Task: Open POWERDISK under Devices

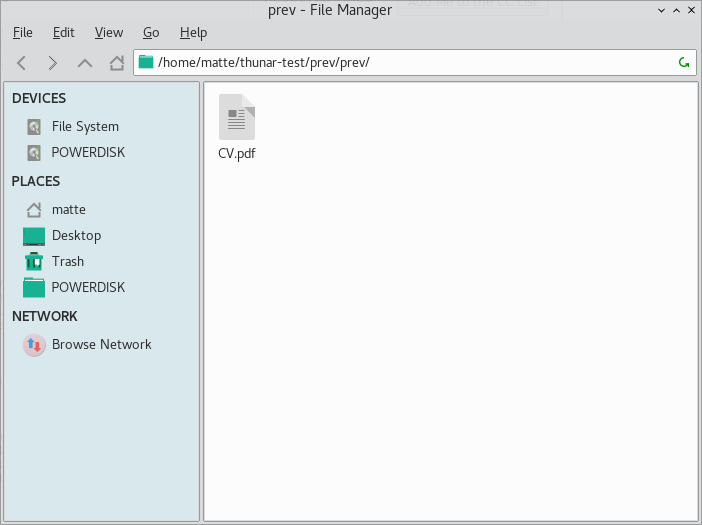Action: pyautogui.click(x=87, y=153)
